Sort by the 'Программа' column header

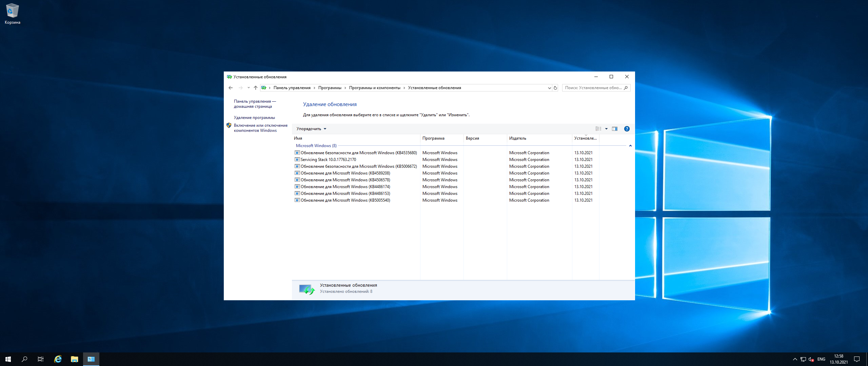(442, 138)
